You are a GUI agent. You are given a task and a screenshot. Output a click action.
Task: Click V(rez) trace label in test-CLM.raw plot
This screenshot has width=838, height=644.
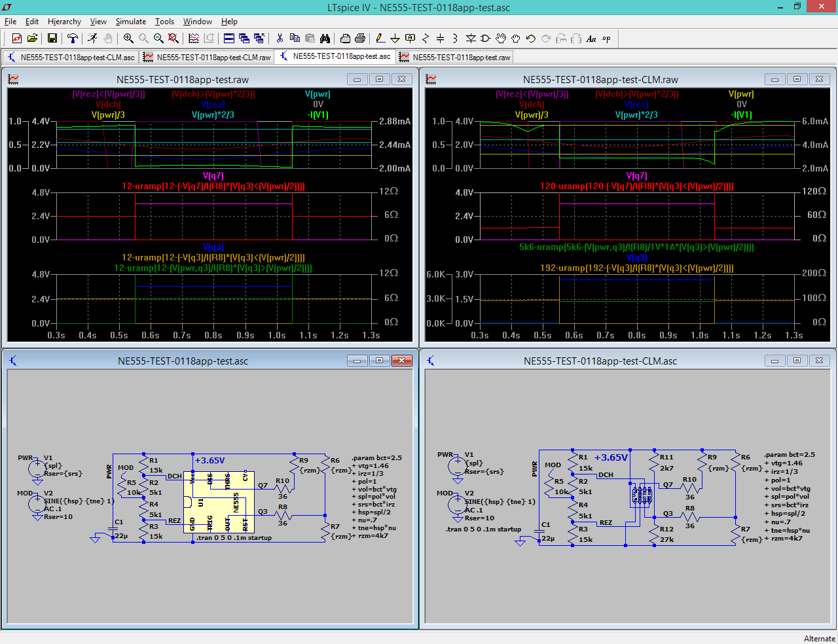(x=636, y=105)
